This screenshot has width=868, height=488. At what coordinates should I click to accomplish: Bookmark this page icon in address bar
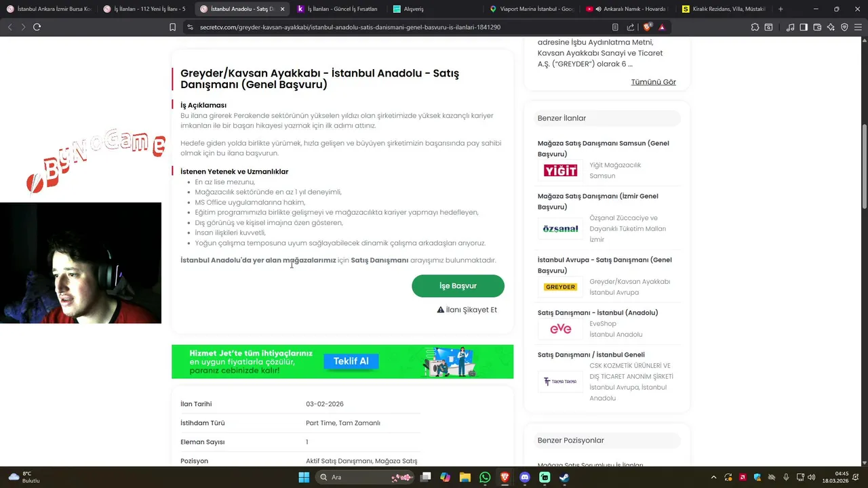coord(173,27)
